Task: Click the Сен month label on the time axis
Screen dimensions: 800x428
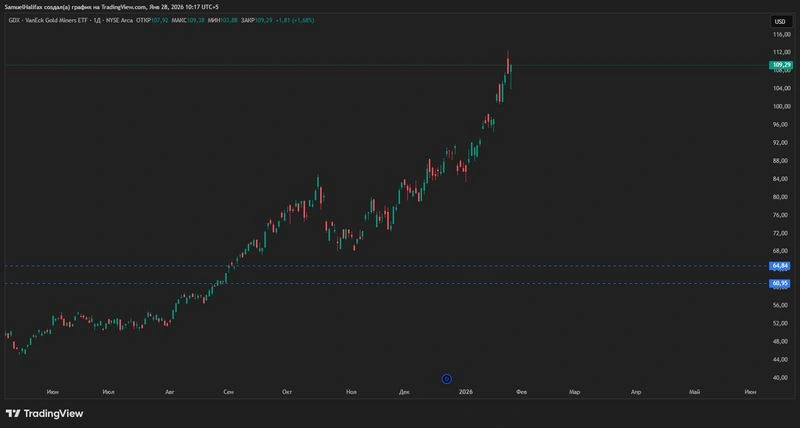Action: (x=229, y=392)
